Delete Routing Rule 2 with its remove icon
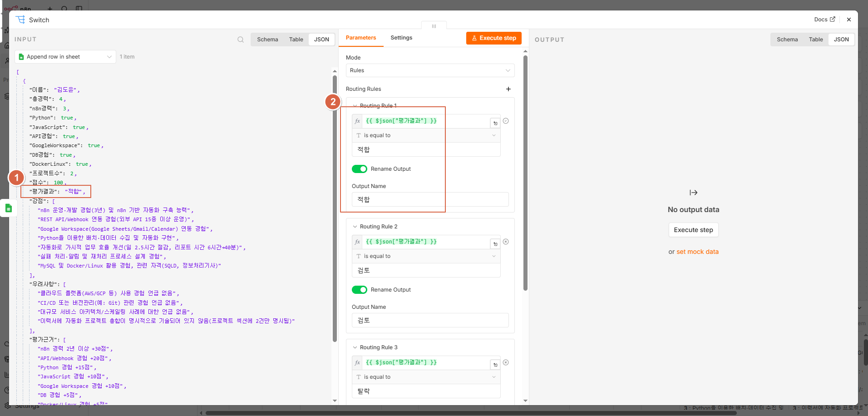 [506, 242]
